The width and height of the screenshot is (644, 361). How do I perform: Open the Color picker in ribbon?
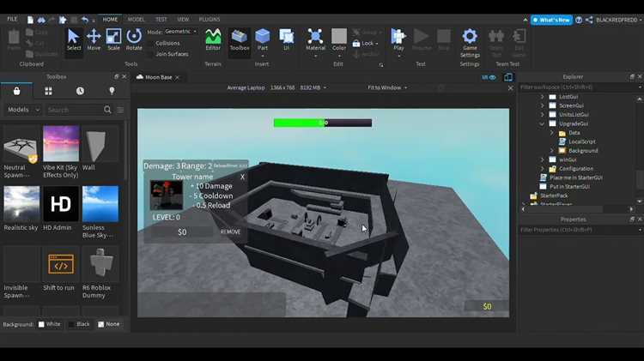[x=339, y=39]
